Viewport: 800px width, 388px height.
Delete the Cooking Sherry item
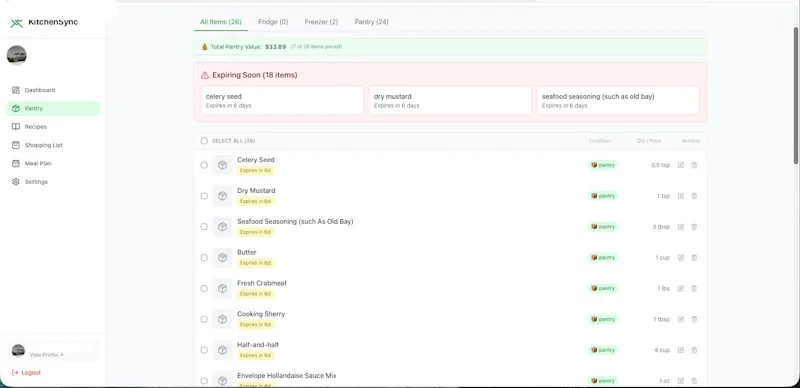(x=694, y=319)
